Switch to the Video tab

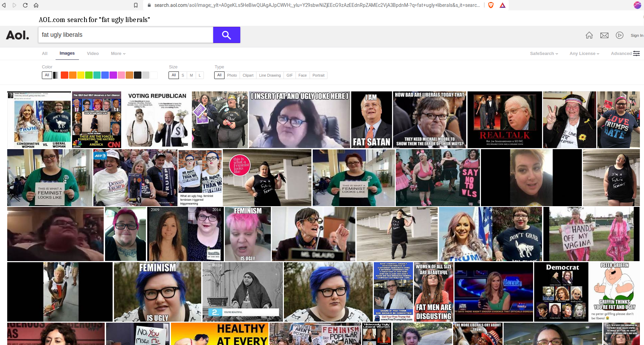[x=93, y=54]
